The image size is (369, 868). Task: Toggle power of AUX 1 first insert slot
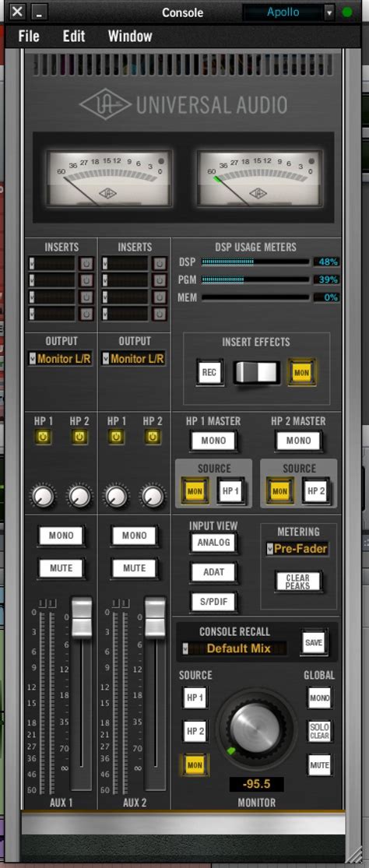click(x=86, y=263)
